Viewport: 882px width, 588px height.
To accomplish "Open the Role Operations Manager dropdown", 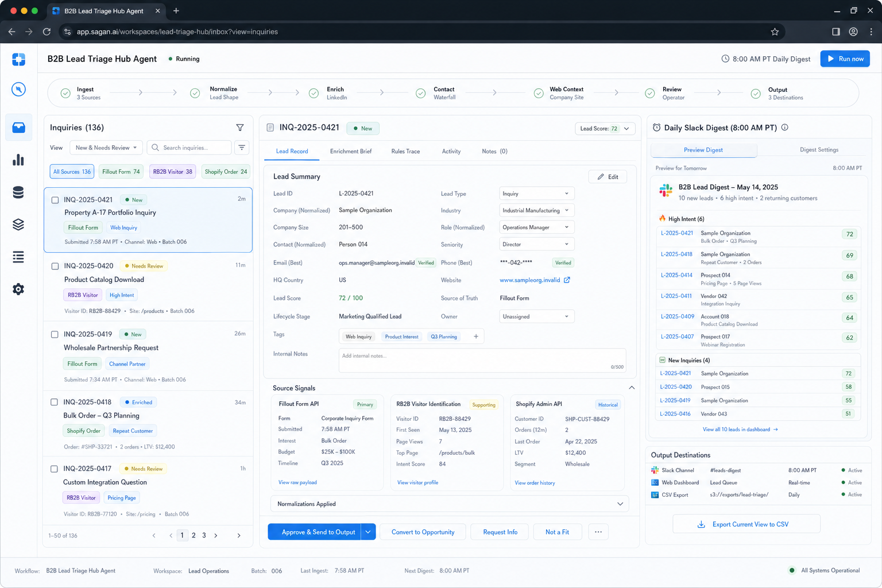I will click(536, 227).
